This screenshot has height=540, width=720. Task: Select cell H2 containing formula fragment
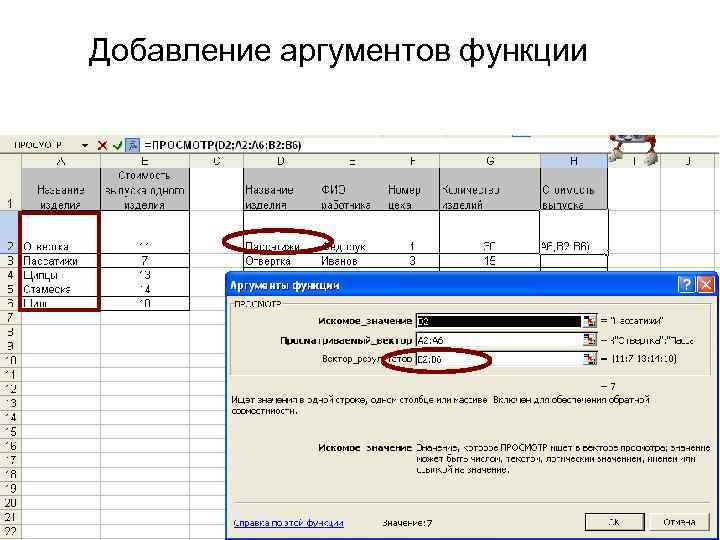pos(574,232)
